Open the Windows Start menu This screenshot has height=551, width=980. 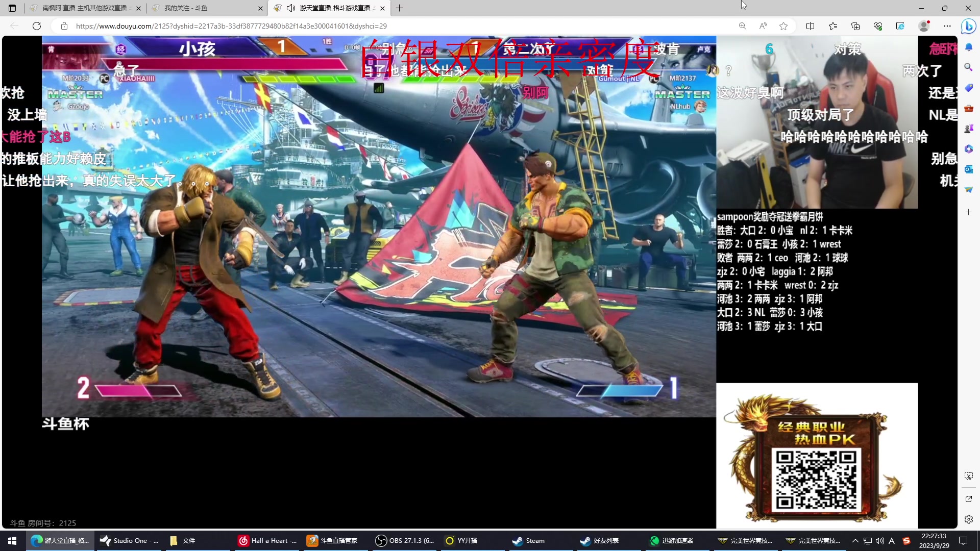tap(12, 541)
